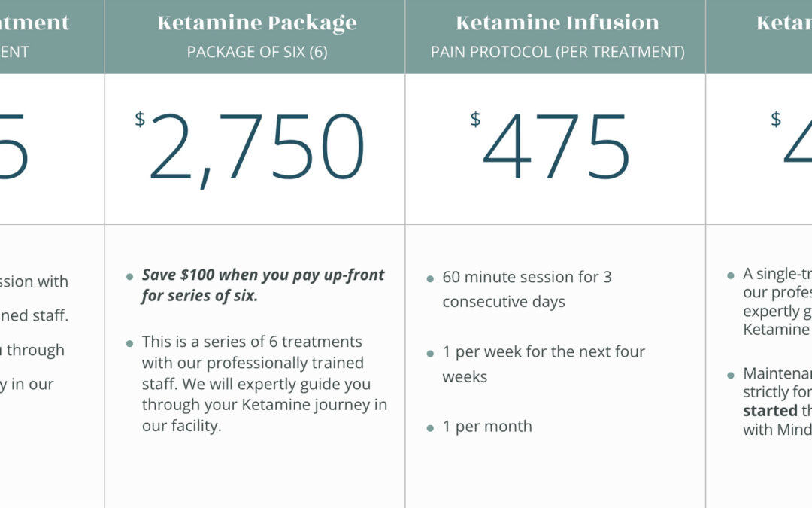Image resolution: width=812 pixels, height=508 pixels.
Task: Click bold 'started' word in right column
Action: 770,411
